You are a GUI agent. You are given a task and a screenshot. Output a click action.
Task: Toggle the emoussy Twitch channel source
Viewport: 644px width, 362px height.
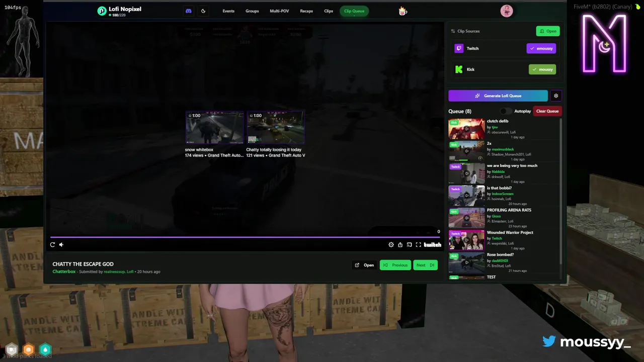(x=541, y=48)
